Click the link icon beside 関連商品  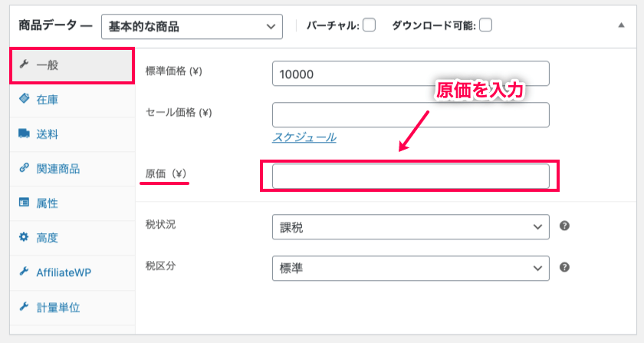coord(24,168)
